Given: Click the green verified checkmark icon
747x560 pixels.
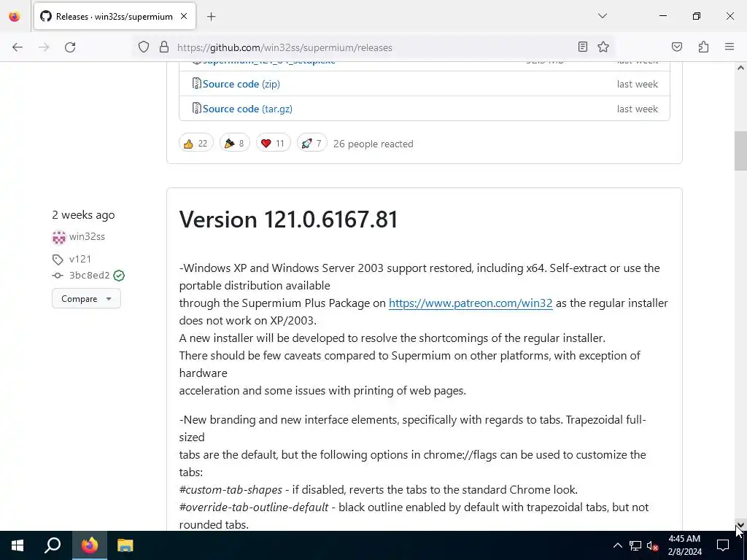Looking at the screenshot, I should [119, 275].
